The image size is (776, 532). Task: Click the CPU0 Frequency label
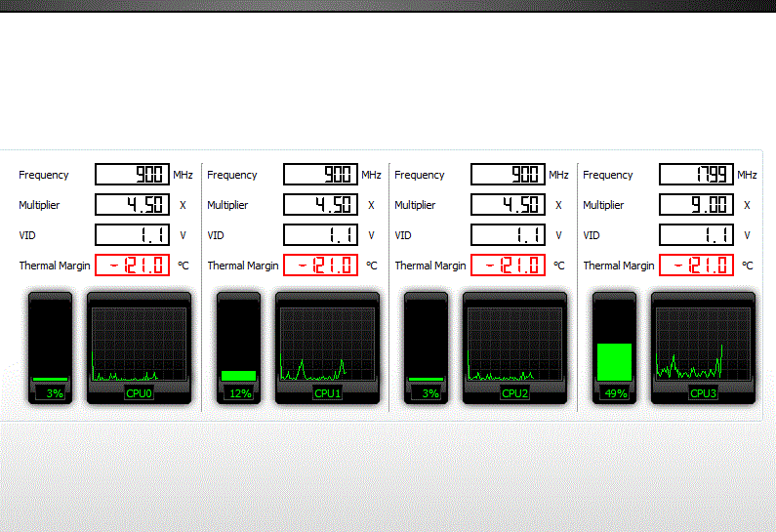tap(44, 175)
